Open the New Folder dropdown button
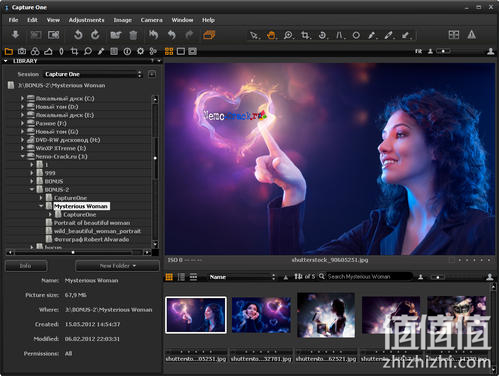499x376 pixels. (x=118, y=266)
